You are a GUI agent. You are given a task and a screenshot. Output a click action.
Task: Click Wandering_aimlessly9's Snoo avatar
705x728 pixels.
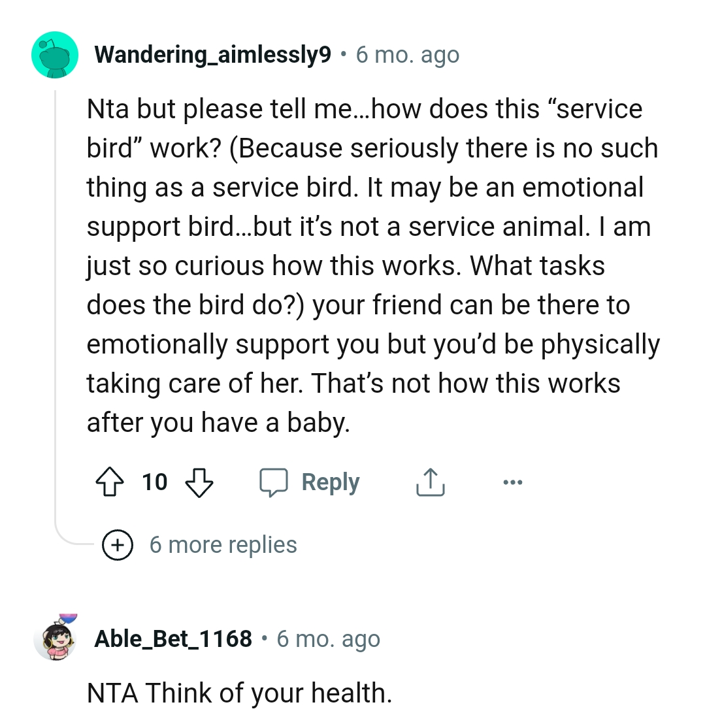tap(55, 54)
